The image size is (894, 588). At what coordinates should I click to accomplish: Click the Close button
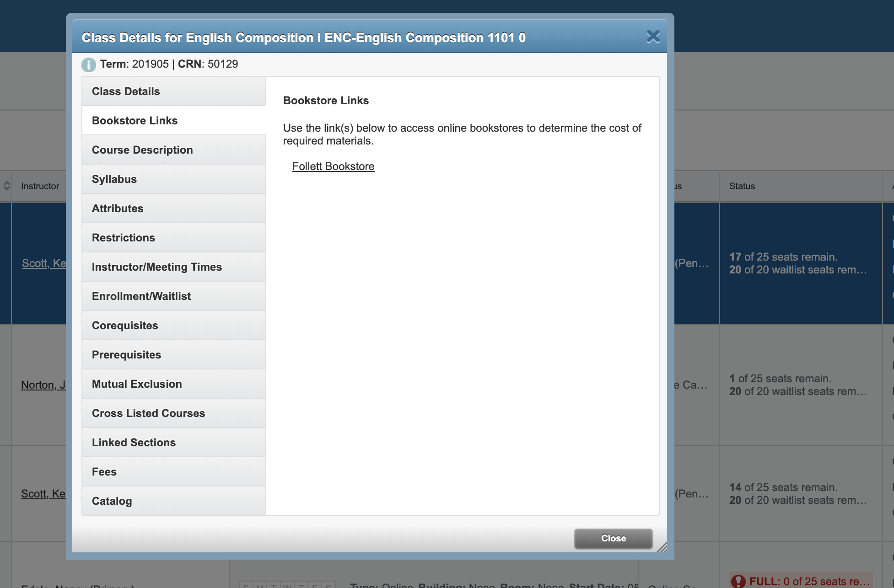coord(613,538)
